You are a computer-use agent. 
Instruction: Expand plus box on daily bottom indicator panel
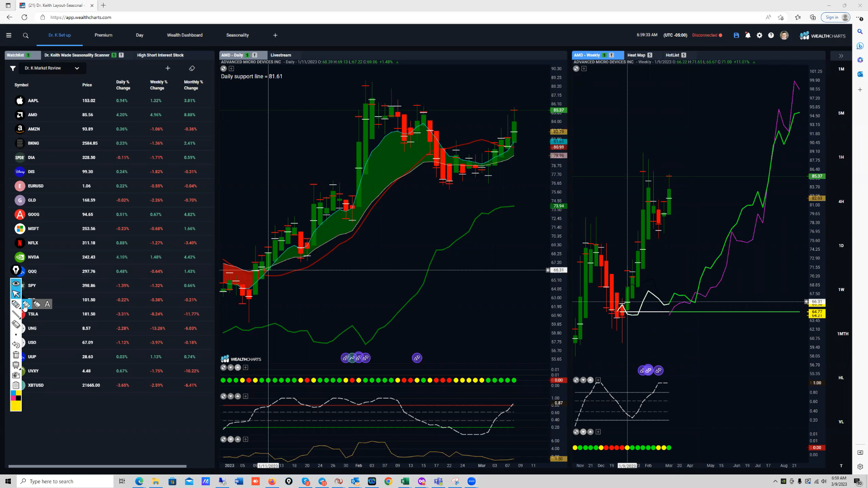pyautogui.click(x=245, y=439)
